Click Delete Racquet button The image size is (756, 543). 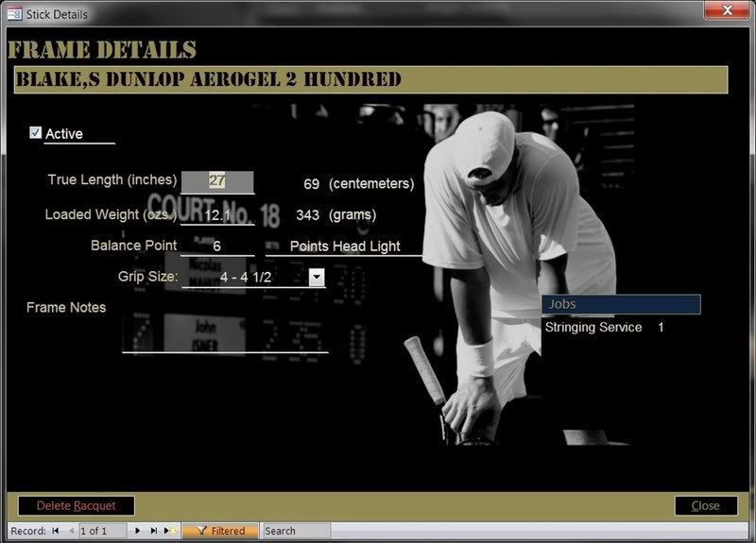point(77,506)
